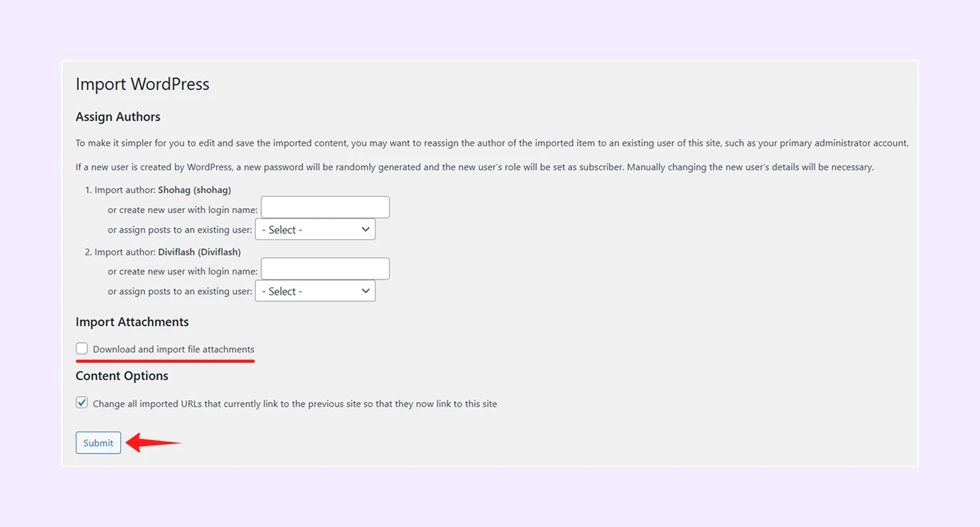Click the Submit button
980x527 pixels.
click(98, 442)
